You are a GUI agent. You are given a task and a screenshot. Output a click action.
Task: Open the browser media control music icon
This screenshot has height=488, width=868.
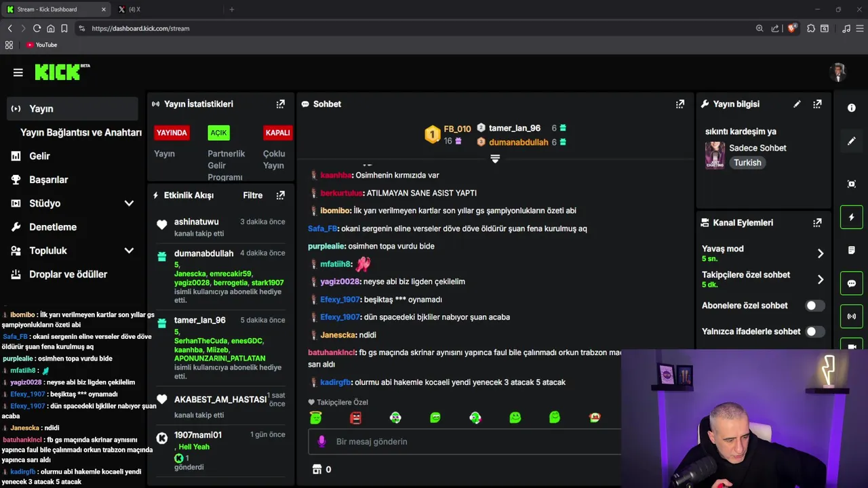click(846, 28)
